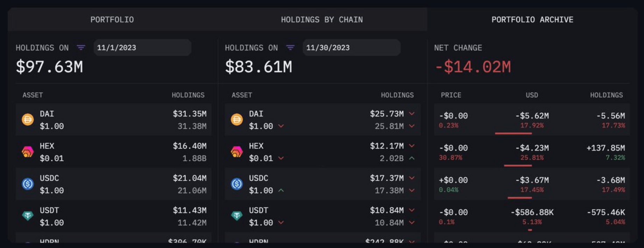Select the HEX token icon
Screen dimensions: 644x248
pyautogui.click(x=28, y=152)
